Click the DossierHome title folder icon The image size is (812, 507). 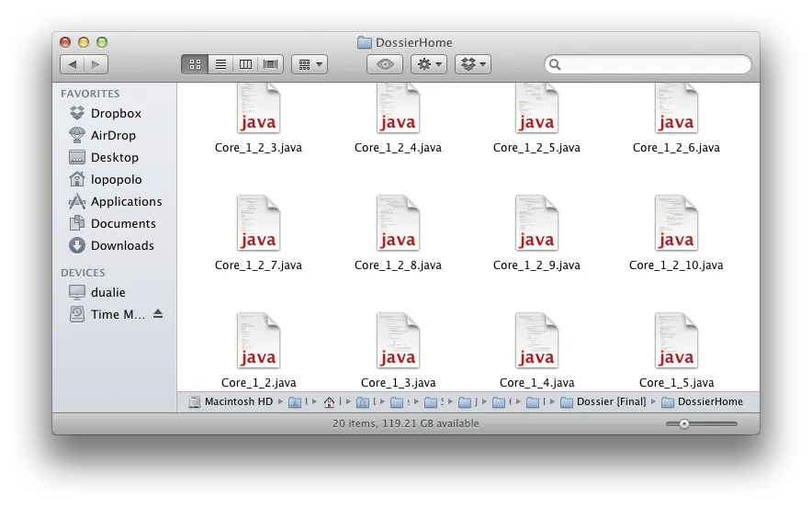(364, 42)
